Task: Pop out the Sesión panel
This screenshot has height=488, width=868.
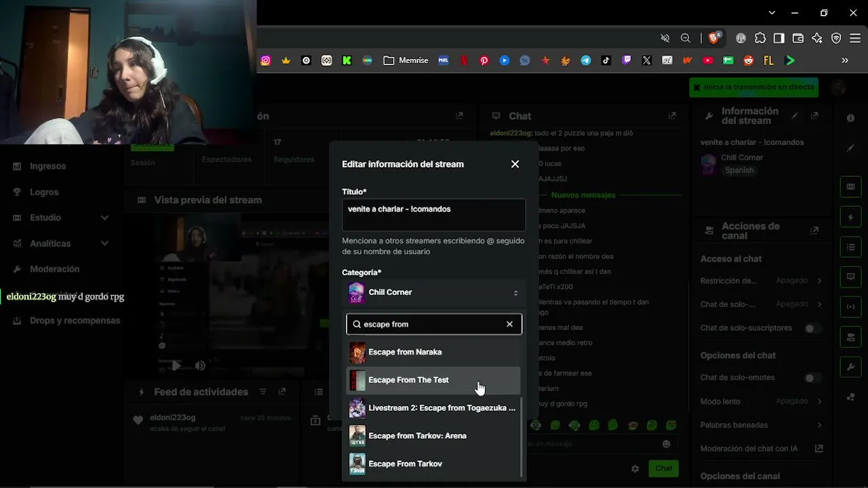Action: (x=459, y=116)
